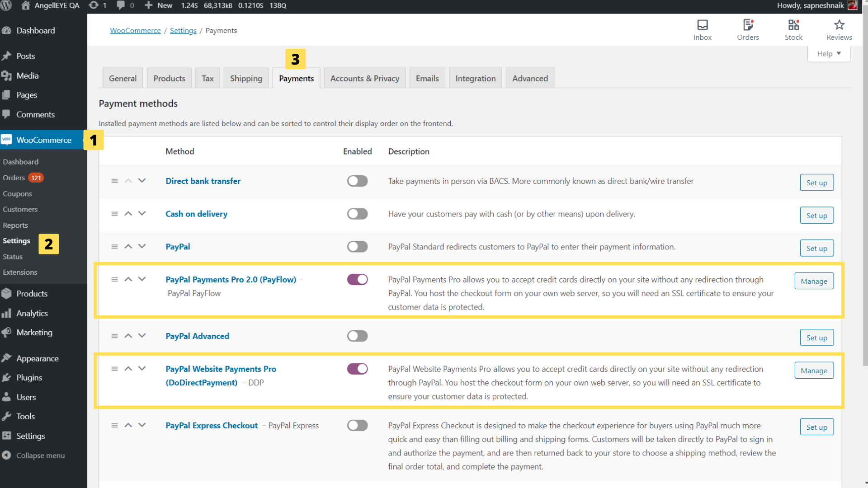Set up Cash on delivery
The image size is (868, 488).
pyautogui.click(x=816, y=216)
